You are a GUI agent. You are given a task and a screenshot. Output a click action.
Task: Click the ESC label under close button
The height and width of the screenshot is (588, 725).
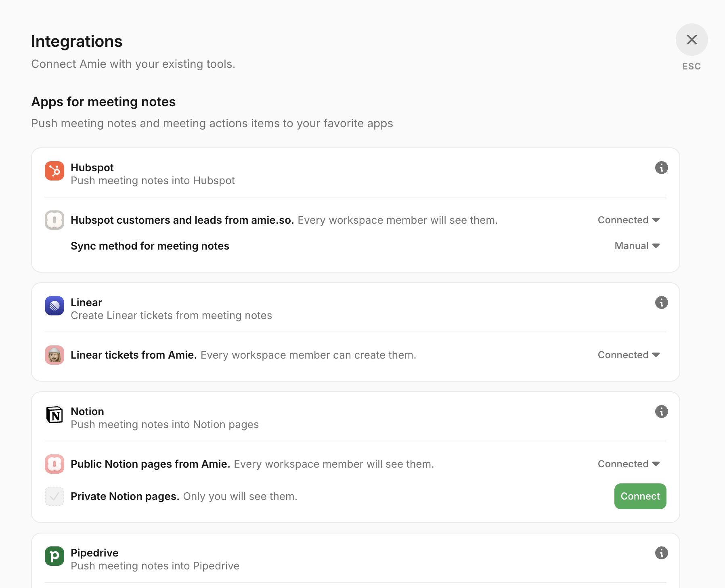tap(691, 67)
